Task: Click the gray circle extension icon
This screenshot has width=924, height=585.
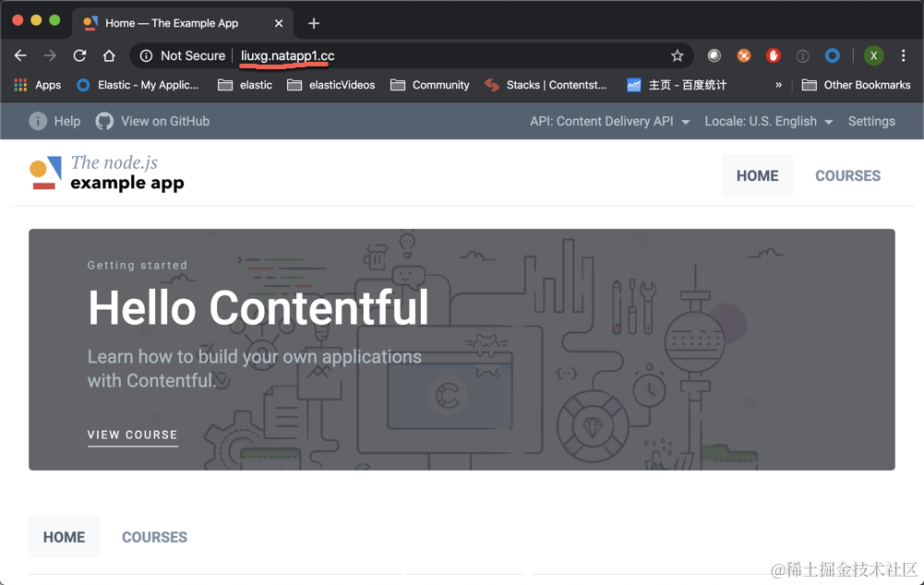Action: (x=714, y=55)
